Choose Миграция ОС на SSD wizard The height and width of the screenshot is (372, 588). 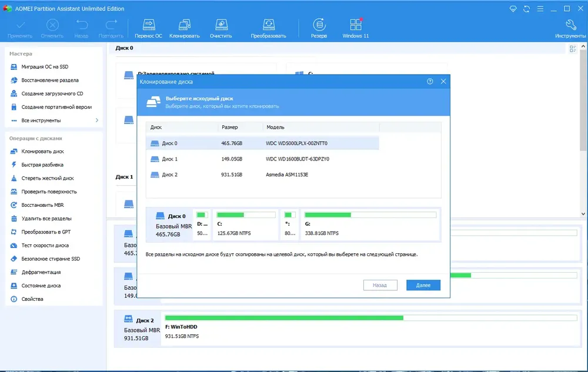tap(45, 66)
